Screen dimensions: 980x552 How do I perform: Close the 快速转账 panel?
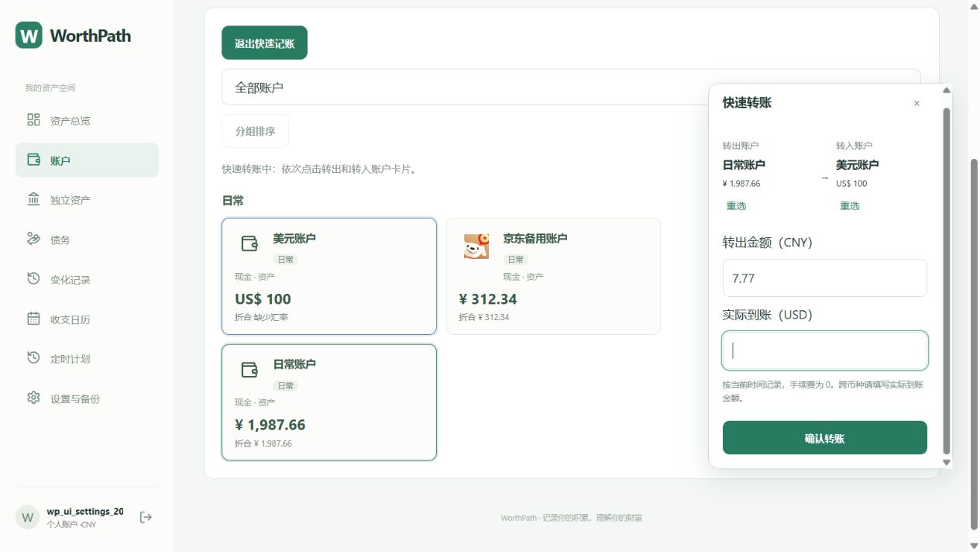(916, 103)
